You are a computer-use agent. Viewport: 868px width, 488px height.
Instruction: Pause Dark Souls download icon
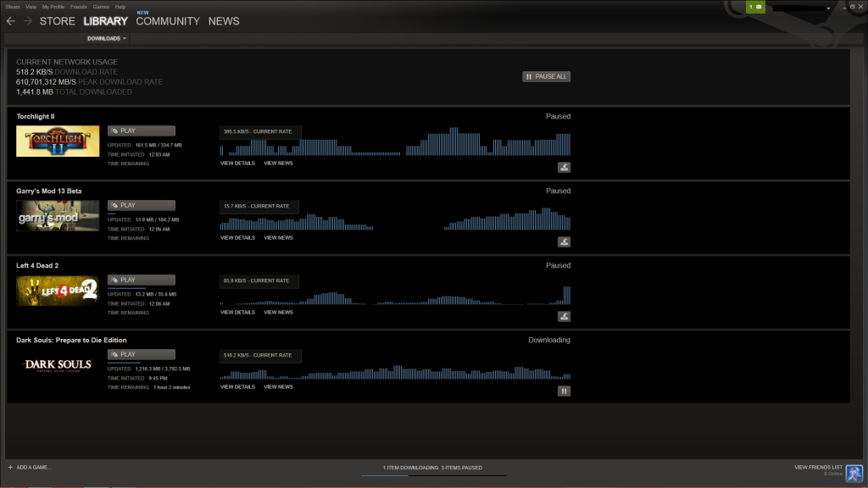pyautogui.click(x=564, y=391)
